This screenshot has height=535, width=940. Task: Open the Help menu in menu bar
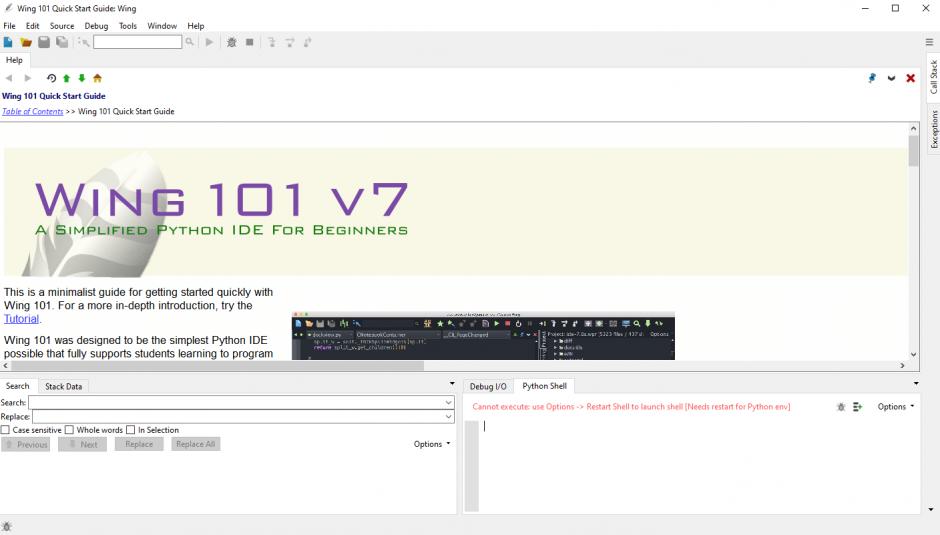point(195,26)
